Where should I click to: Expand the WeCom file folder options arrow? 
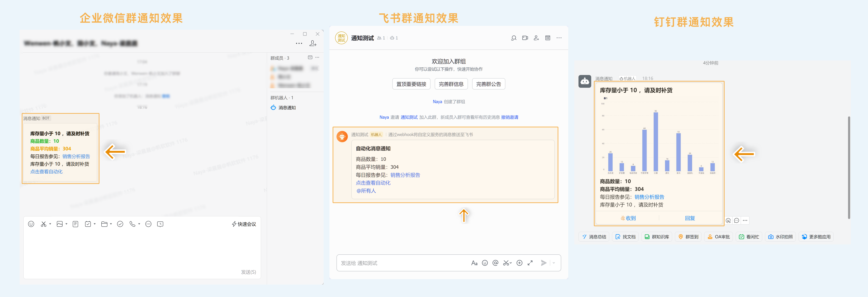(111, 224)
